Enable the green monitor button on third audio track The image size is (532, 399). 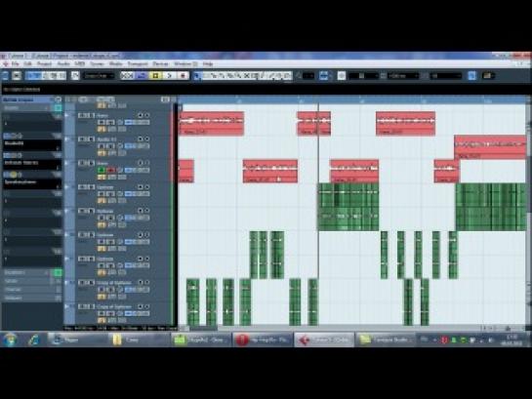tap(102, 170)
